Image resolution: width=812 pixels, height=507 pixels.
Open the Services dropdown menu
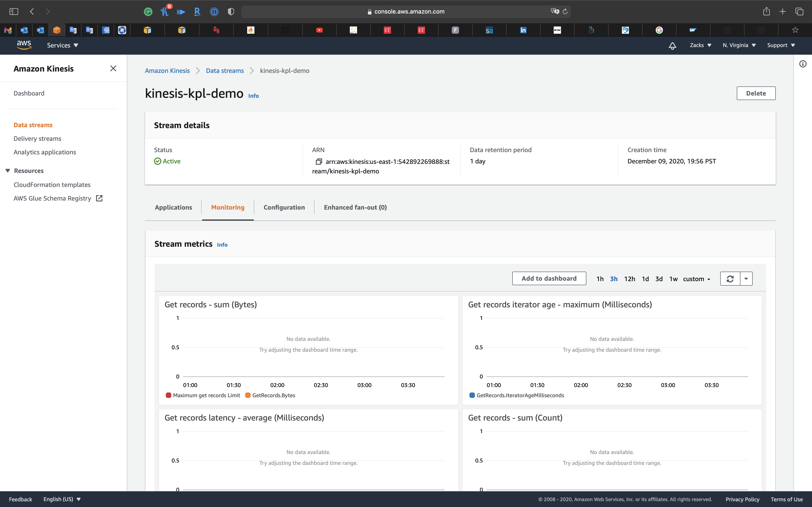pos(62,45)
